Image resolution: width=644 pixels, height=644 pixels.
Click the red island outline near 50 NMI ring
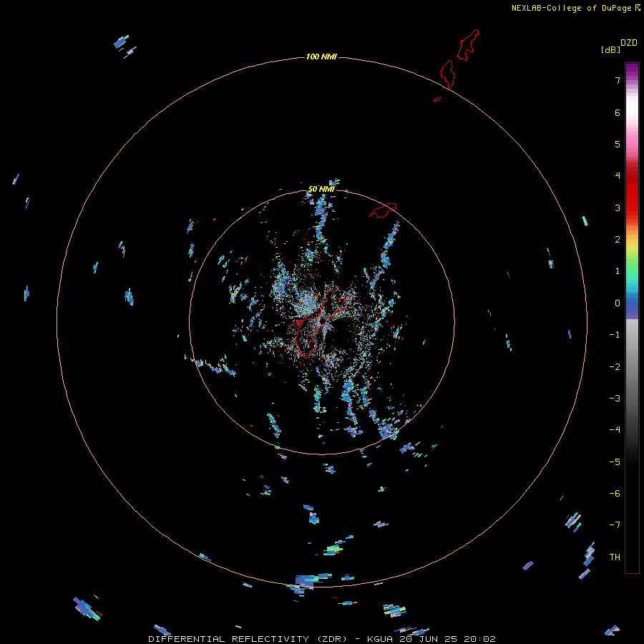pyautogui.click(x=383, y=210)
